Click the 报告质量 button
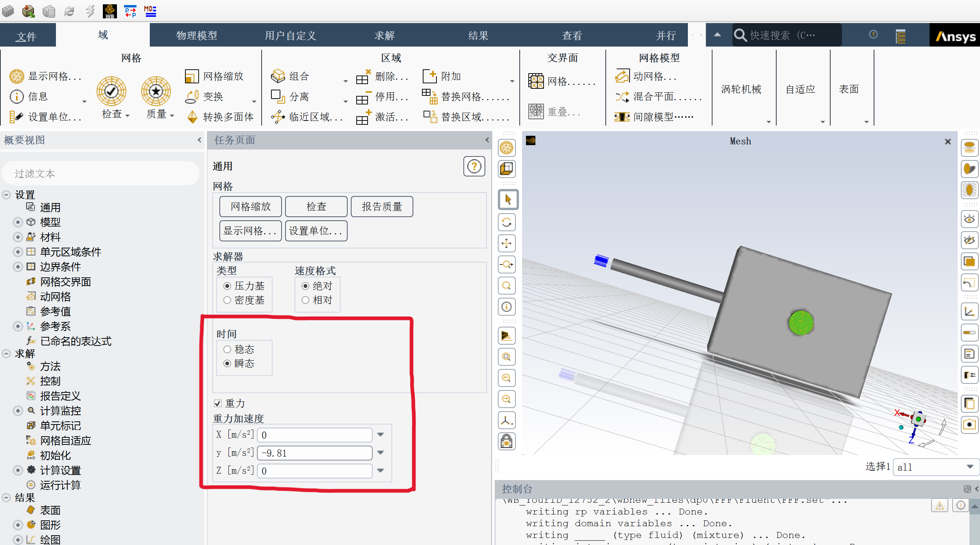980x545 pixels. coord(382,207)
